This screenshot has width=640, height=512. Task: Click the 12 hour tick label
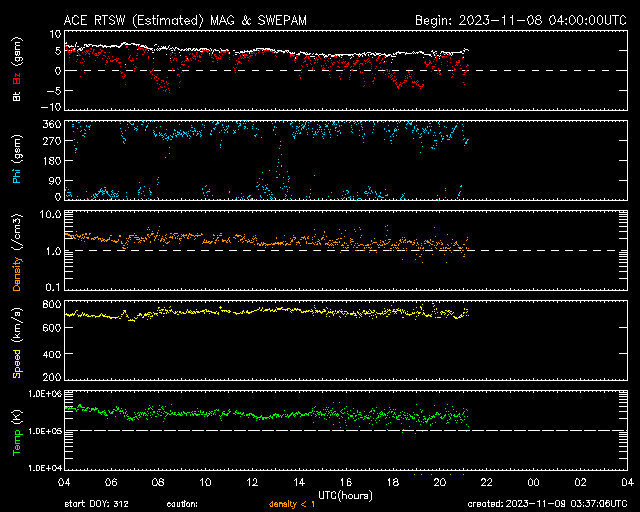coord(252,481)
